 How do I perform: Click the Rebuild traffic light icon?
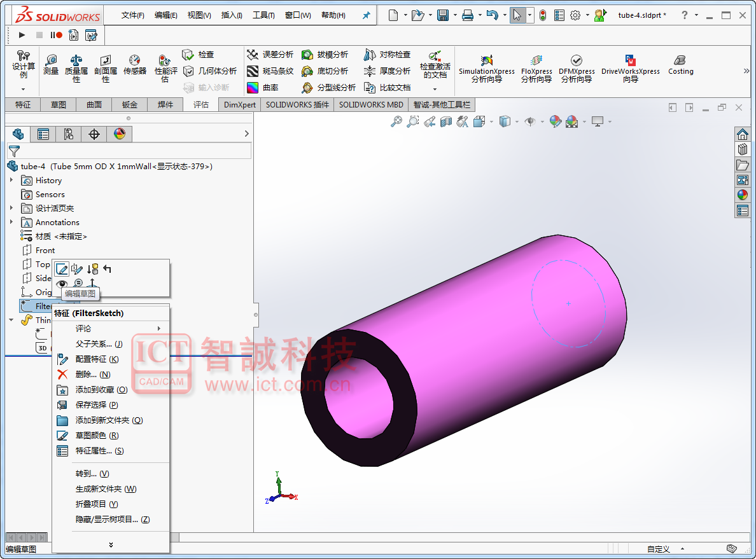coord(543,15)
